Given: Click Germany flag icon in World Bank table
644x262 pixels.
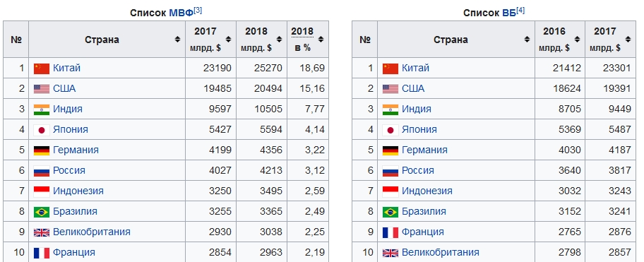Looking at the screenshot, I should pyautogui.click(x=390, y=150).
